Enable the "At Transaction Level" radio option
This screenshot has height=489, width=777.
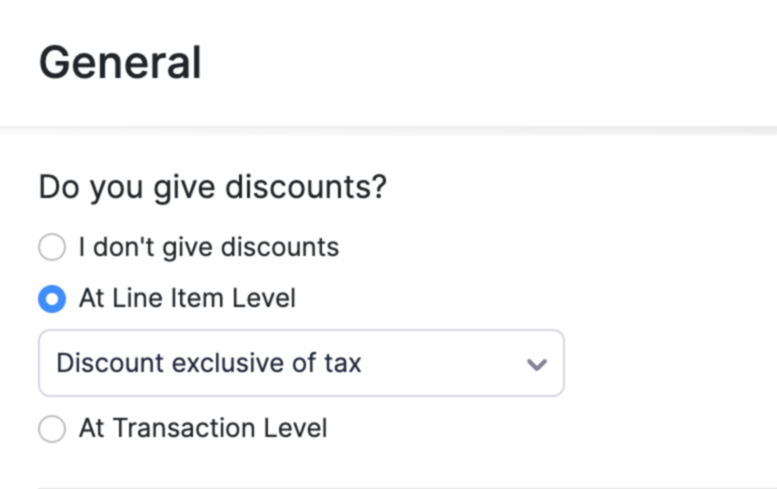tap(52, 429)
